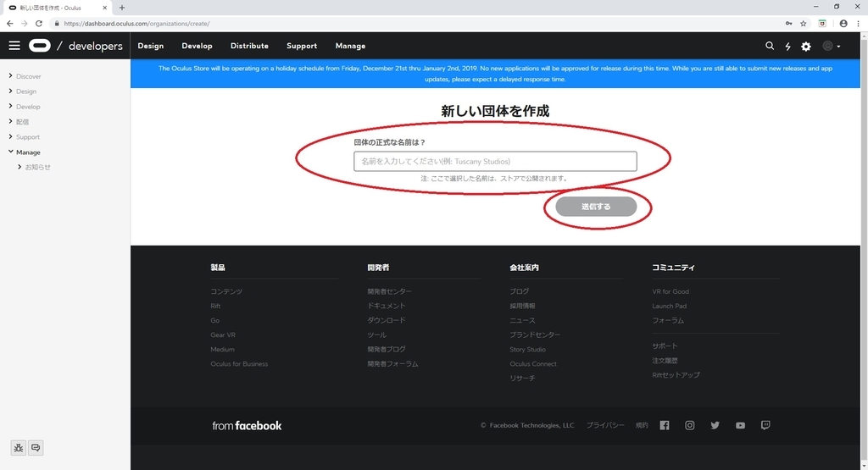Open a new browser tab
Image resolution: width=868 pixels, height=470 pixels.
pyautogui.click(x=122, y=8)
